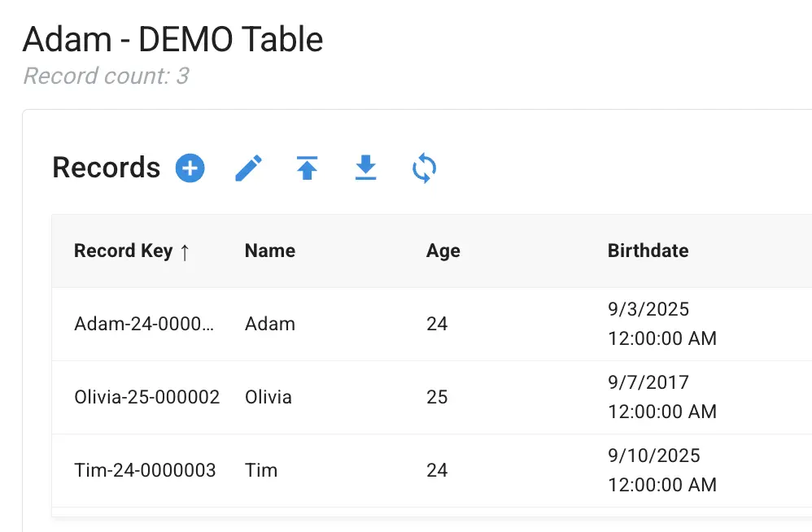Click the circular plus icon beside Records
The width and height of the screenshot is (812, 532).
coord(189,168)
